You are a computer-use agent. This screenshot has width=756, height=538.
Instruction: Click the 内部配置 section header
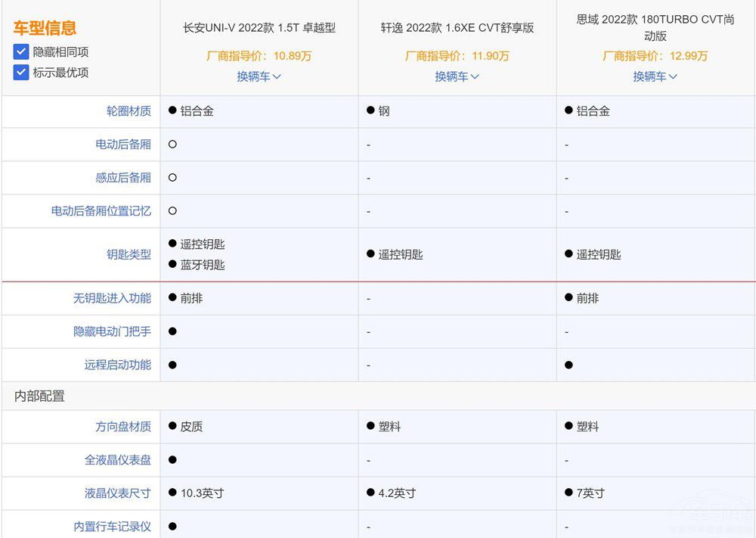39,397
